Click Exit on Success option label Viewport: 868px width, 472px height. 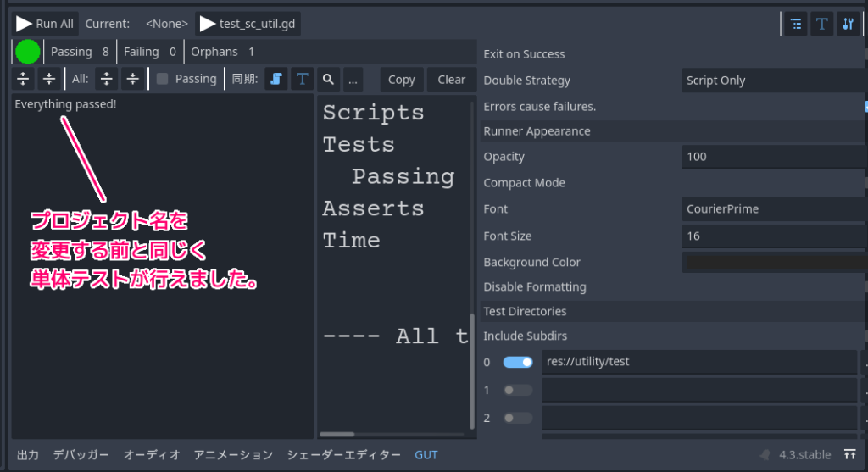(524, 54)
